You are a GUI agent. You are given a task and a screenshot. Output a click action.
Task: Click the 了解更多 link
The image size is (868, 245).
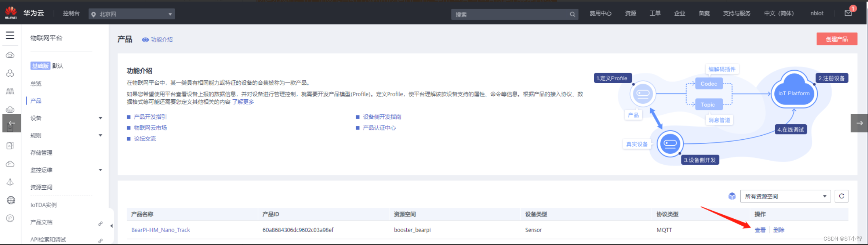243,102
